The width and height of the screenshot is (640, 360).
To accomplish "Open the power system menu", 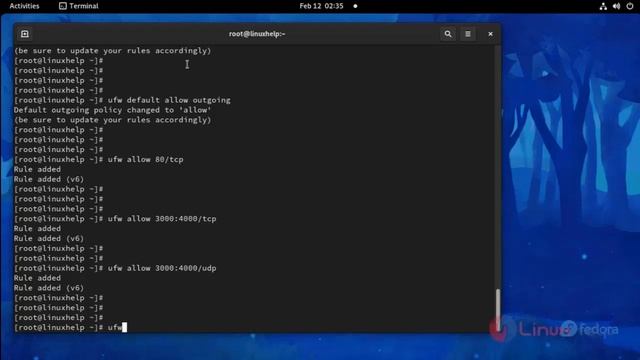I will tap(630, 6).
